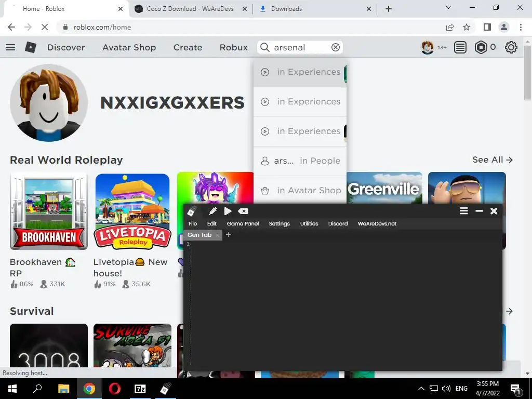
Task: Open 7-Zip from taskbar
Action: 140,389
